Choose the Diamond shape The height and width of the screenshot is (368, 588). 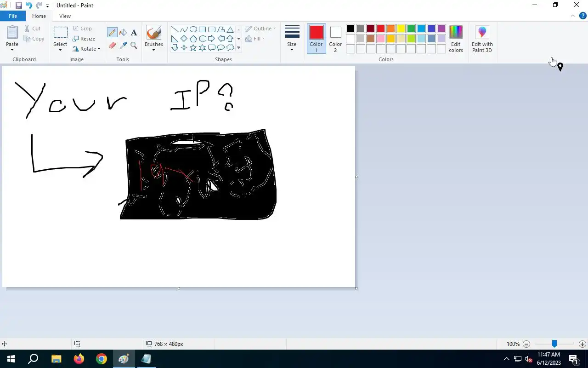(184, 39)
